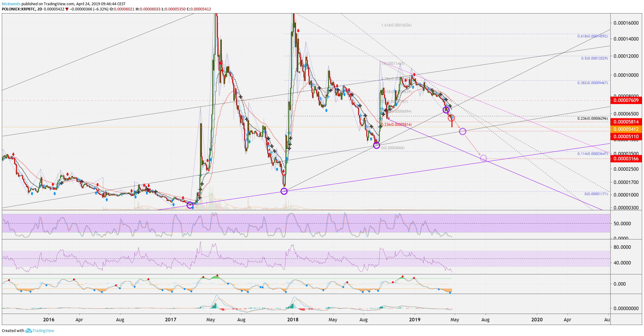The height and width of the screenshot is (336, 644).
Task: Click the red 0.00007609 price label
Action: [x=626, y=100]
